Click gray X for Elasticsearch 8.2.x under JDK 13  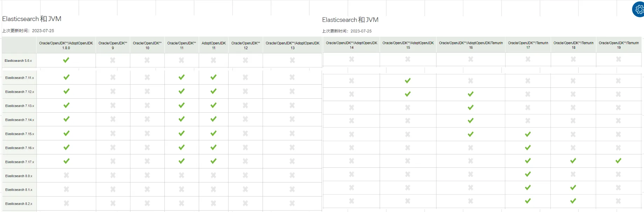(x=292, y=203)
